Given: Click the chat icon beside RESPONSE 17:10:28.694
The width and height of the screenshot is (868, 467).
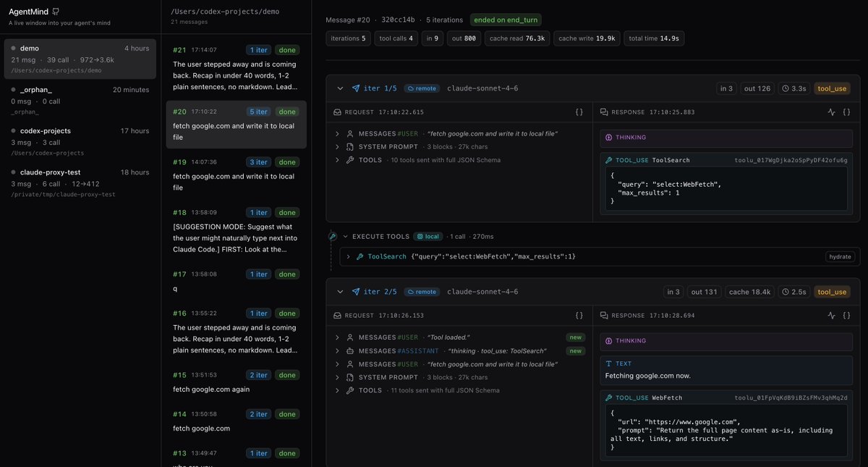Looking at the screenshot, I should [605, 316].
